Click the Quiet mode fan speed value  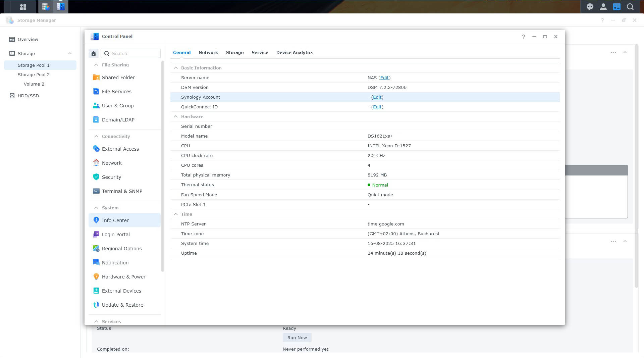[380, 195]
